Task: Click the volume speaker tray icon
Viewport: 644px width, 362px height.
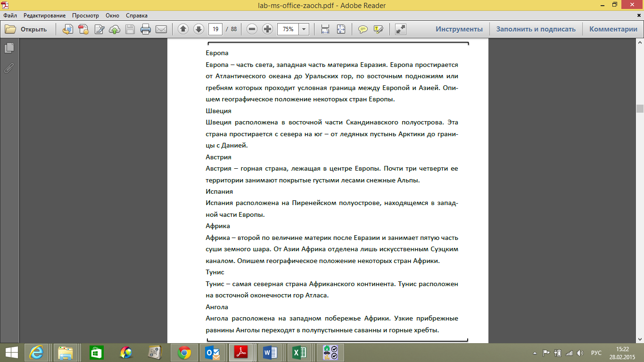Action: tap(580, 353)
